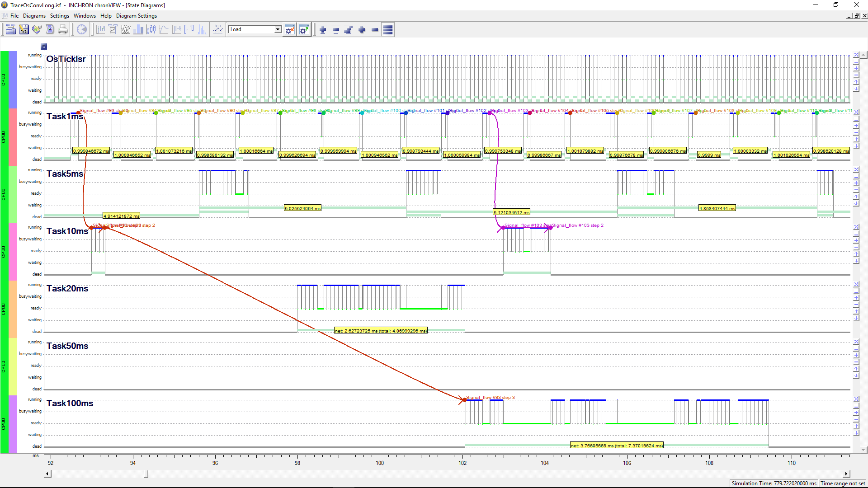Enlarge the Task5ms row with plus
The height and width of the screenshot is (488, 868).
point(856,183)
